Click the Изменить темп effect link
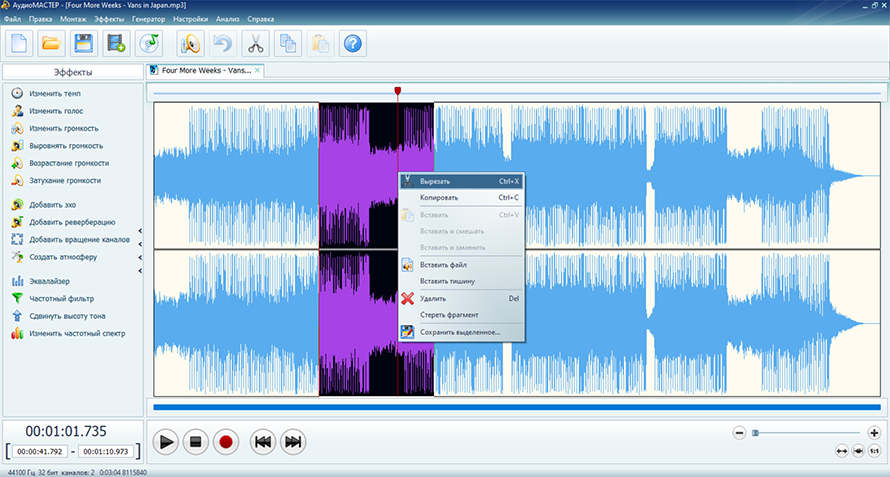Screen dimensions: 890x477 (54, 93)
